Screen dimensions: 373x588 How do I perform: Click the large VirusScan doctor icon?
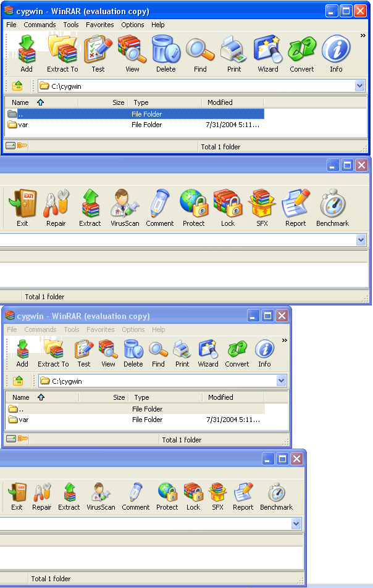[x=125, y=203]
